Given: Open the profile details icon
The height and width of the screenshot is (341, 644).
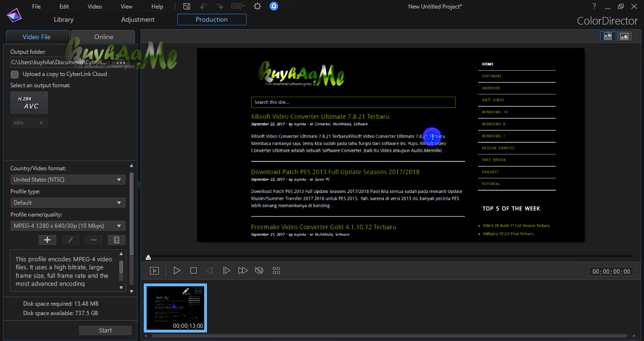Looking at the screenshot, I should pos(116,240).
